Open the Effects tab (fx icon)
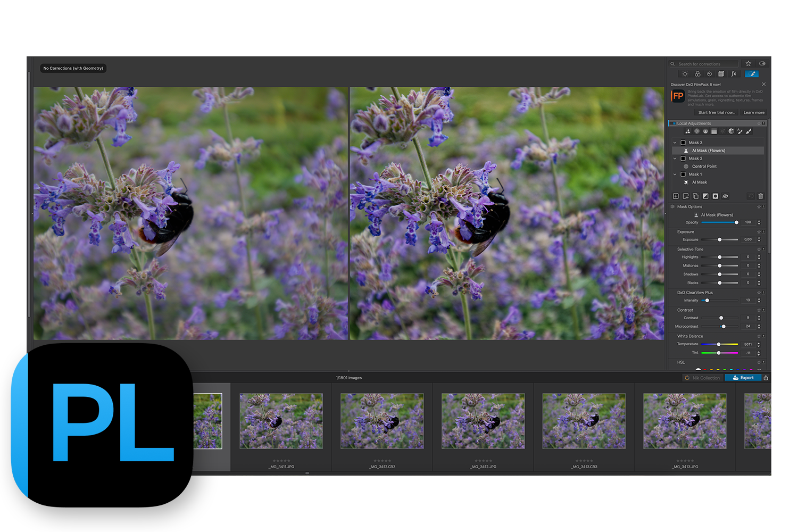 [x=734, y=74]
